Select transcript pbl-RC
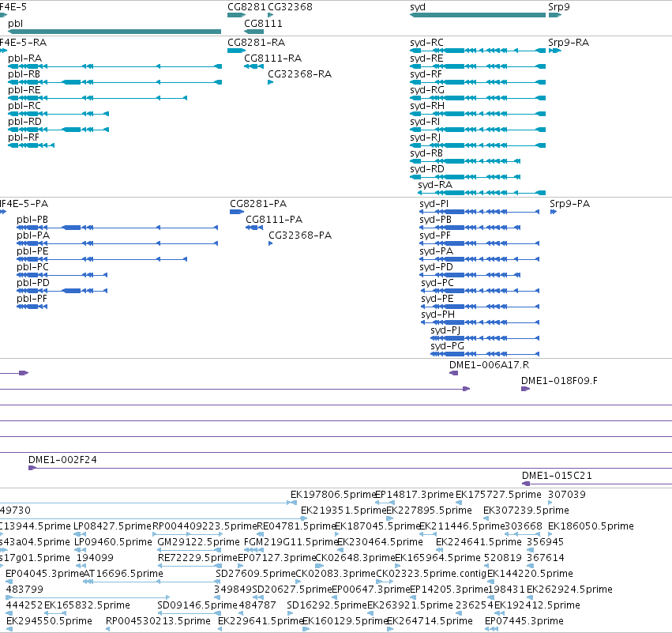Viewport: 672px width, 633px height. [x=58, y=114]
